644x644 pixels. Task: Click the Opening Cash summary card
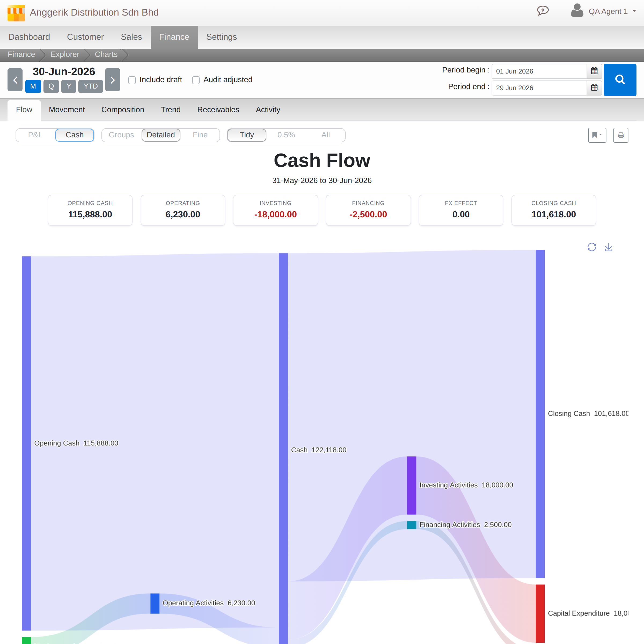coord(90,210)
